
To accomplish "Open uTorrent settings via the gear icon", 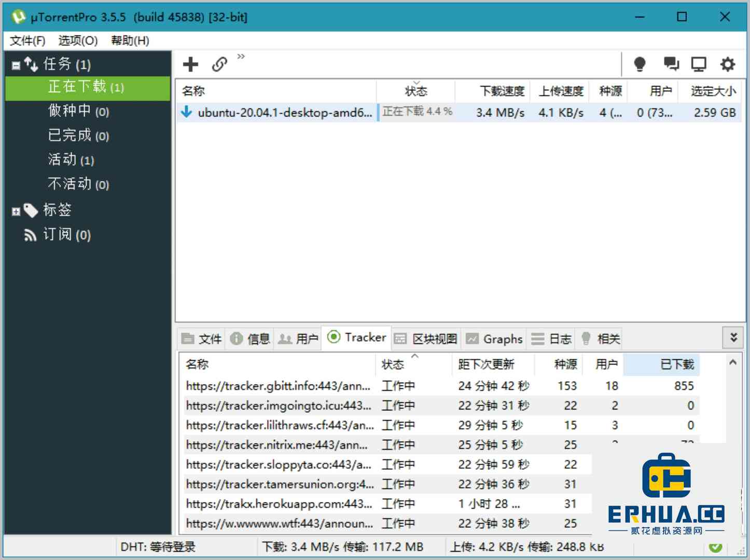I will coord(727,64).
